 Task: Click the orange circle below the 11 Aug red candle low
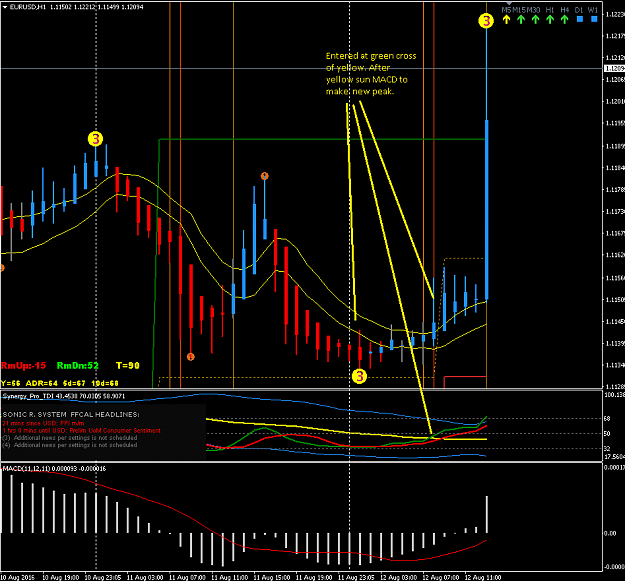[x=191, y=357]
